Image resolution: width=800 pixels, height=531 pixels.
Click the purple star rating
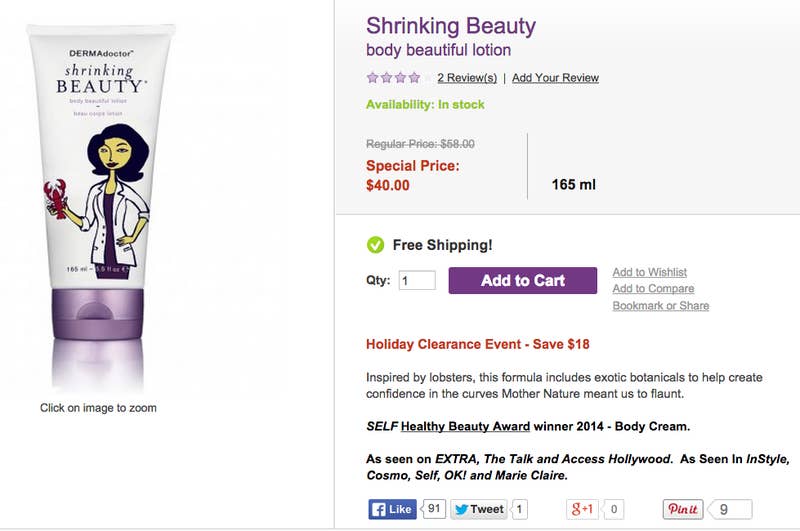[x=394, y=77]
